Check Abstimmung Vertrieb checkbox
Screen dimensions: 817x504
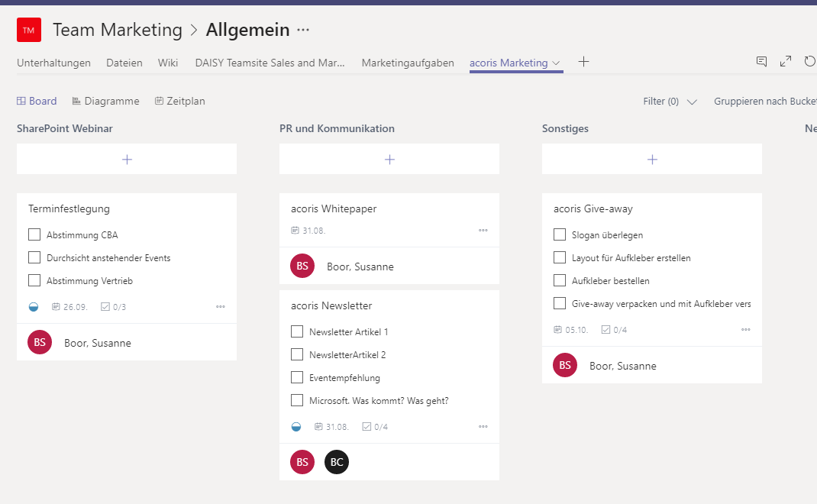coord(34,280)
